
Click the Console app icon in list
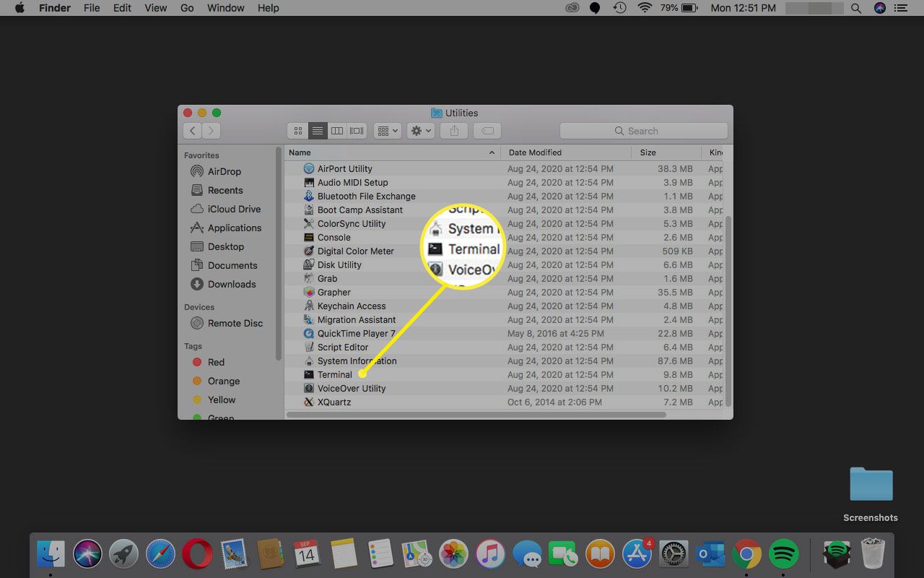click(309, 238)
